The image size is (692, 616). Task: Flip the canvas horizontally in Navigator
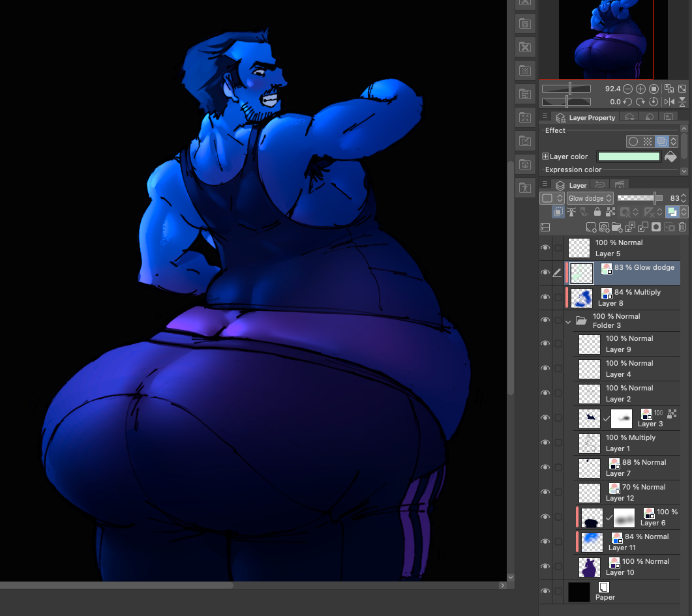[x=669, y=102]
